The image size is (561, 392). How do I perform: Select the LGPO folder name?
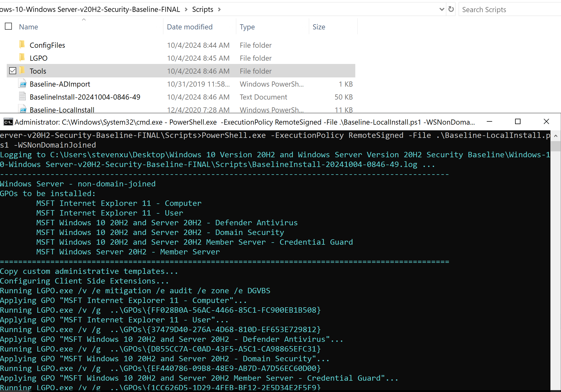coord(39,58)
